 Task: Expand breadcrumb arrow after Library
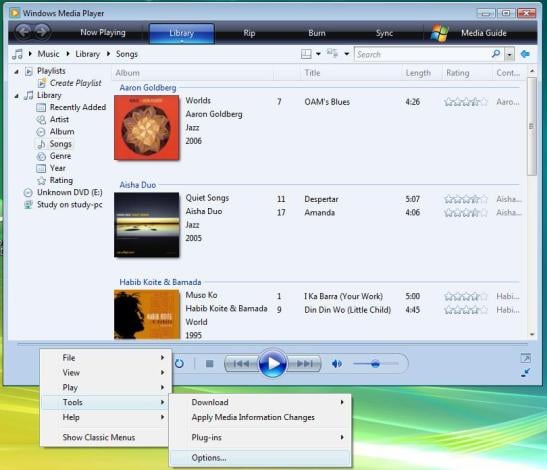[108, 54]
